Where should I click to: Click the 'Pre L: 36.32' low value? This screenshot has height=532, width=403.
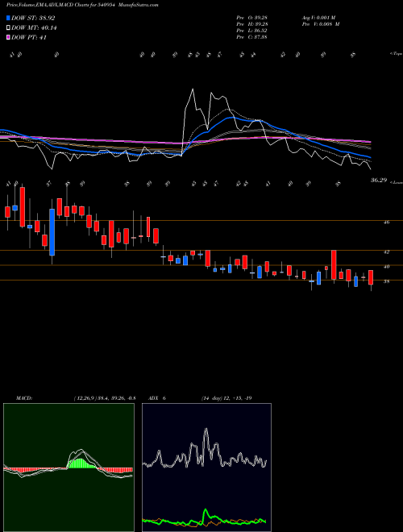click(252, 30)
